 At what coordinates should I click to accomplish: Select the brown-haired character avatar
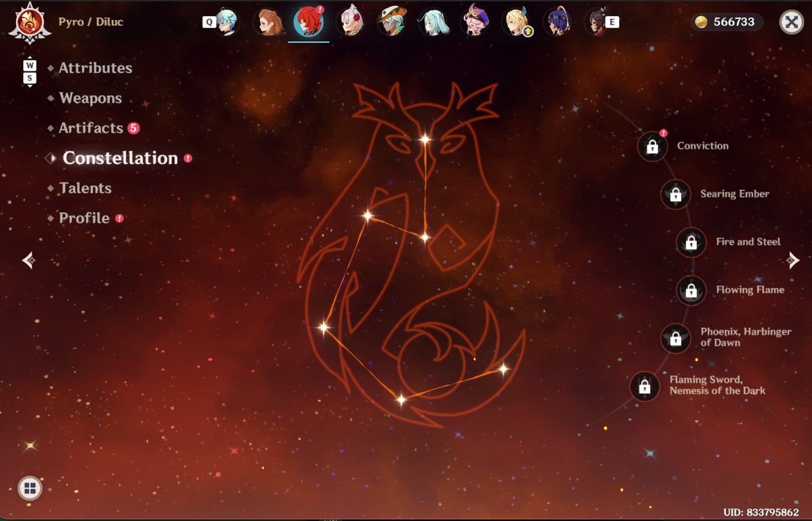click(270, 22)
